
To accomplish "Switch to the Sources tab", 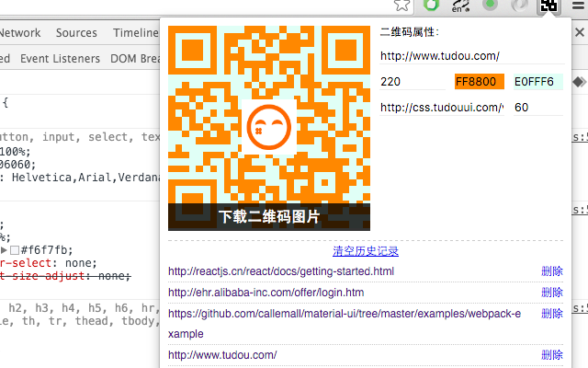I will pyautogui.click(x=76, y=33).
